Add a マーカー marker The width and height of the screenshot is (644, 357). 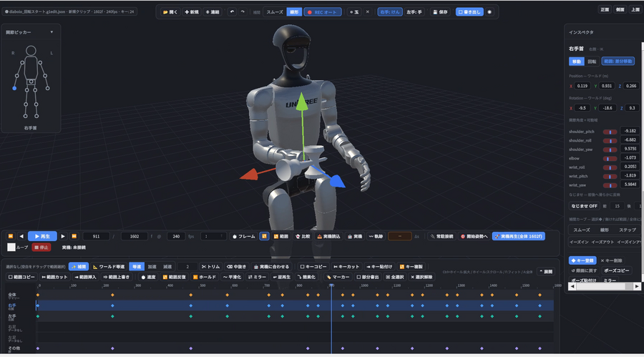coord(338,277)
